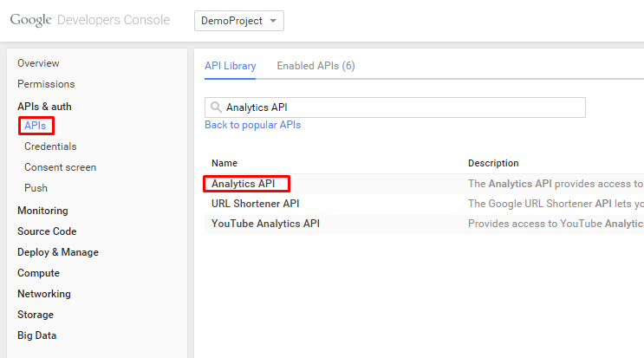Viewport: 644px width, 358px height.
Task: Expand the Deploy & Manage section
Action: [x=58, y=252]
